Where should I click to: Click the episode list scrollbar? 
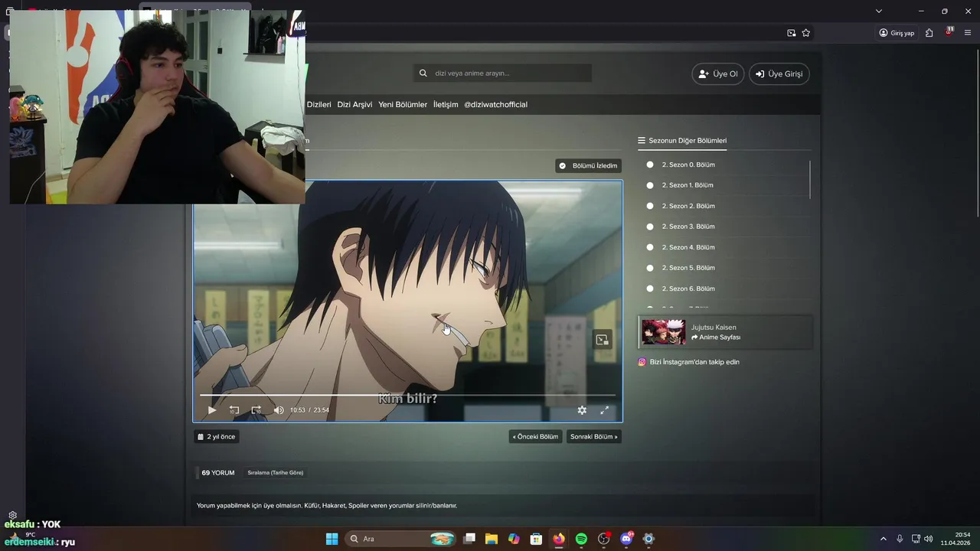809,178
